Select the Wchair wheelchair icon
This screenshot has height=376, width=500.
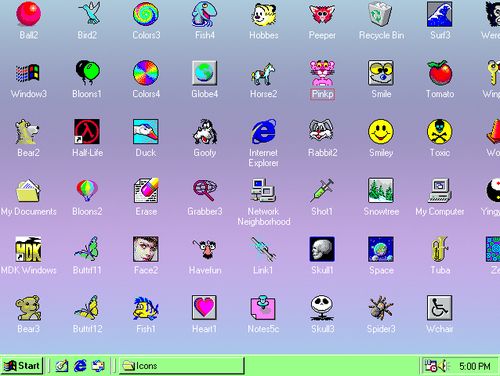point(440,308)
